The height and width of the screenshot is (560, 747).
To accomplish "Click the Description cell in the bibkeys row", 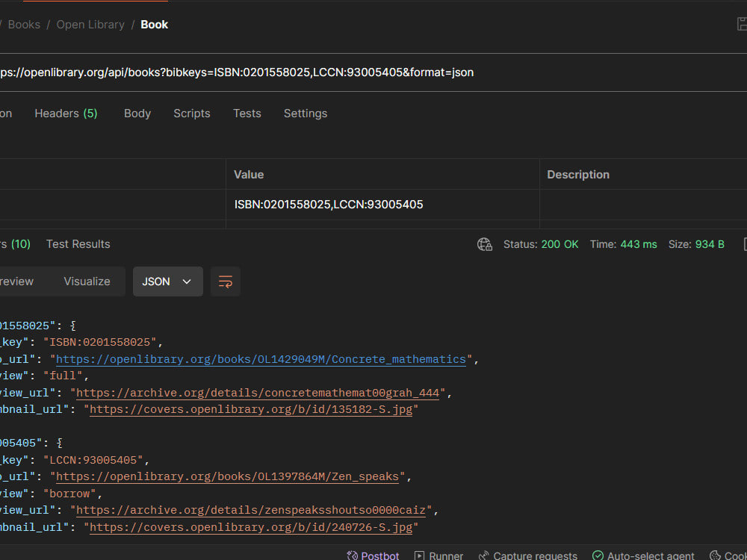I will pyautogui.click(x=643, y=205).
